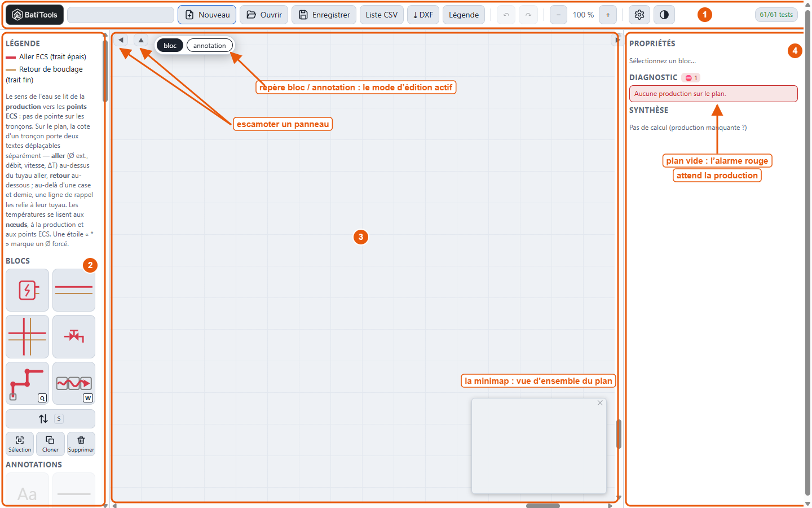Add the double-line pipe segment block
Screen dimensions: 812x508
click(x=74, y=290)
